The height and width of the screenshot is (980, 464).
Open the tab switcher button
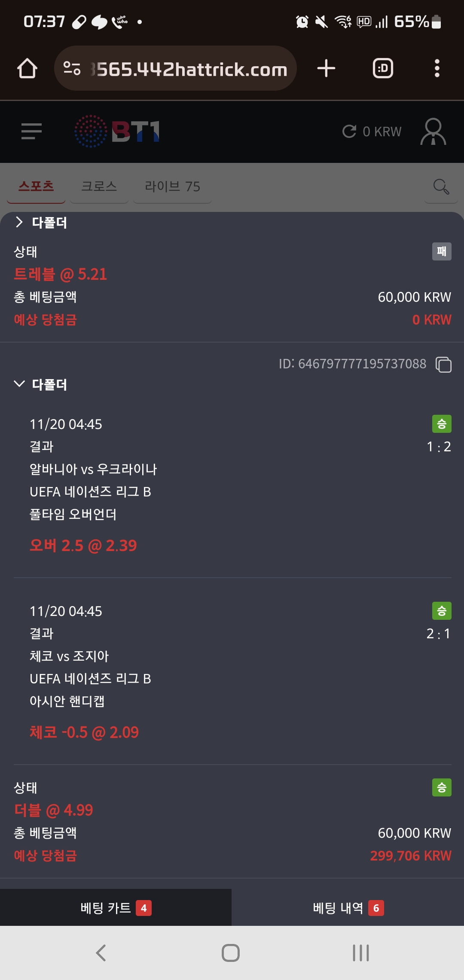pyautogui.click(x=383, y=68)
